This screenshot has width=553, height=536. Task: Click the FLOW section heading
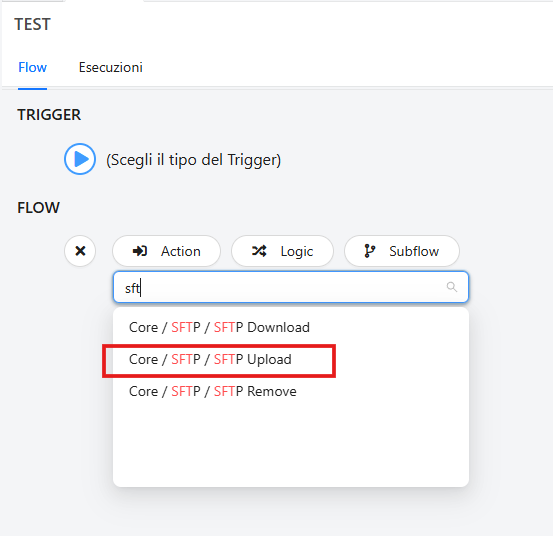(38, 207)
